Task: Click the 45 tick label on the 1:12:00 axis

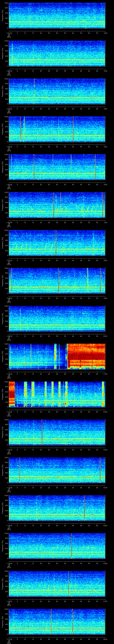Action: (x=81, y=450)
